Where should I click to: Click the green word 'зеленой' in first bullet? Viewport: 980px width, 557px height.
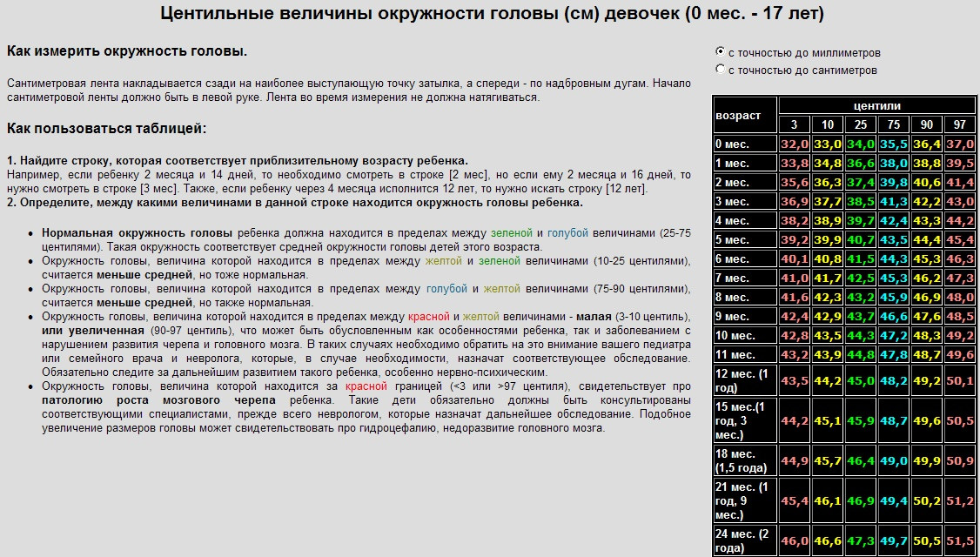point(511,233)
